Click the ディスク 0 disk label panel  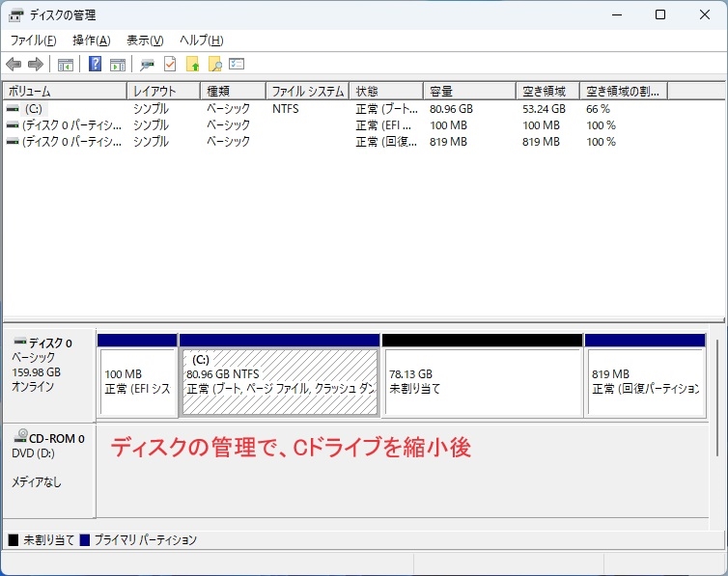(x=49, y=375)
